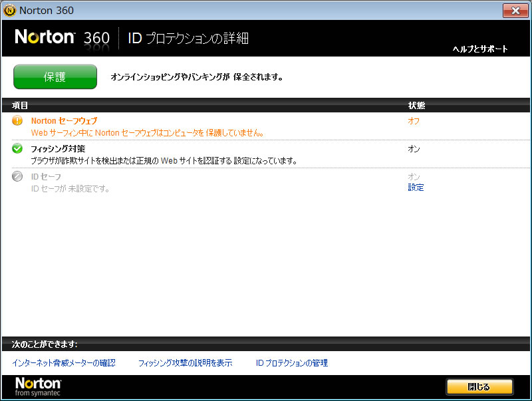This screenshot has height=401, width=532.
Task: Toggle the オン status for フィッシング対策
Action: 414,149
